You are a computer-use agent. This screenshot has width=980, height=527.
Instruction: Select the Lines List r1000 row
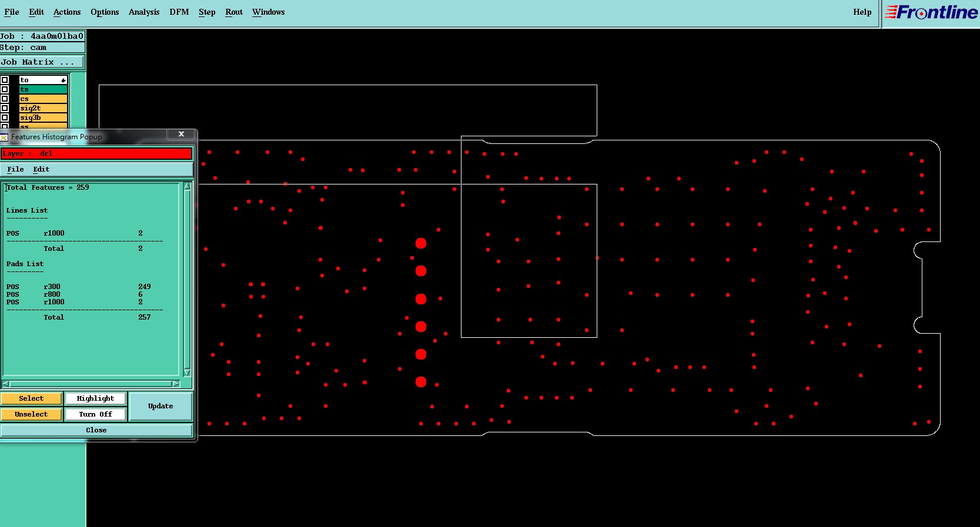pos(75,233)
